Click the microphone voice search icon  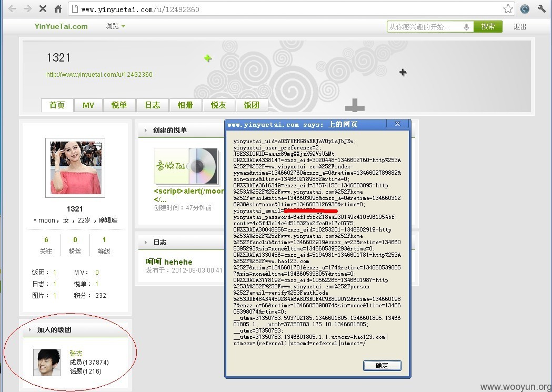[466, 27]
